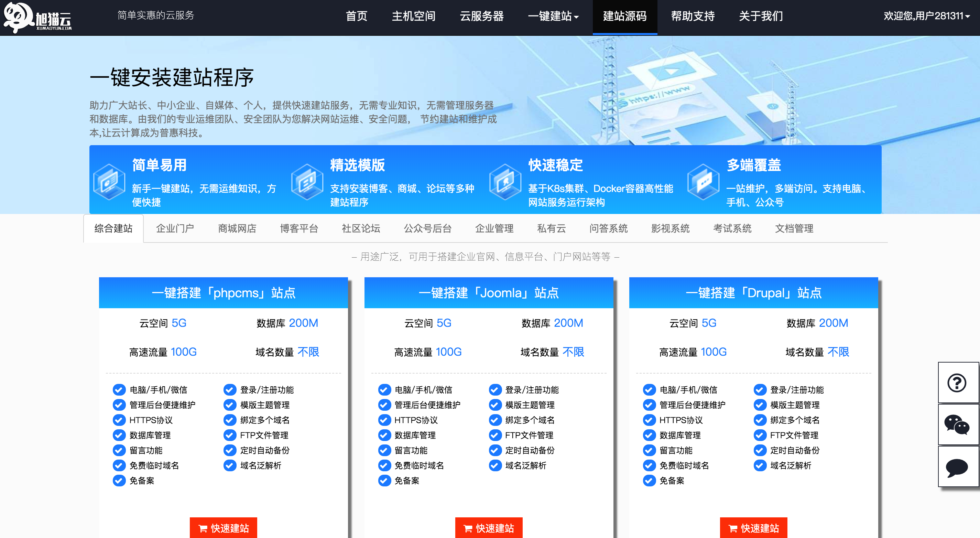Click the 多端覆盖 feature icon
Viewport: 980px width, 538px height.
703,182
